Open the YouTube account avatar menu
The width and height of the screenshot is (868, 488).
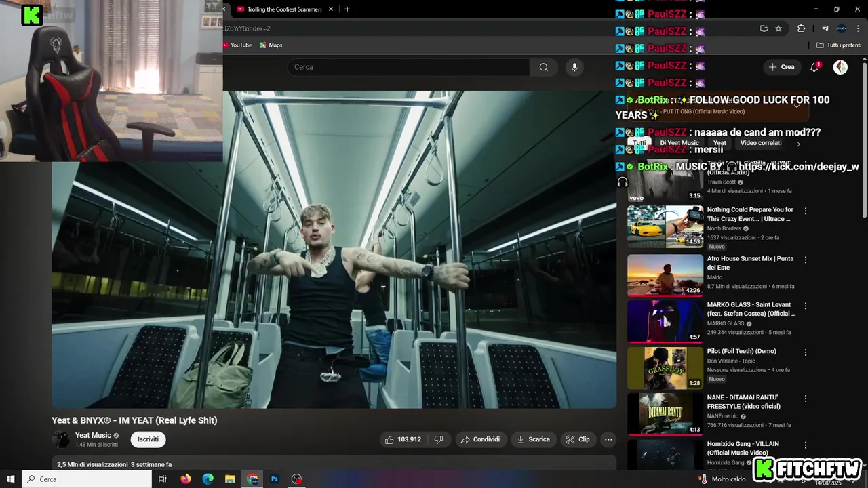(x=840, y=67)
